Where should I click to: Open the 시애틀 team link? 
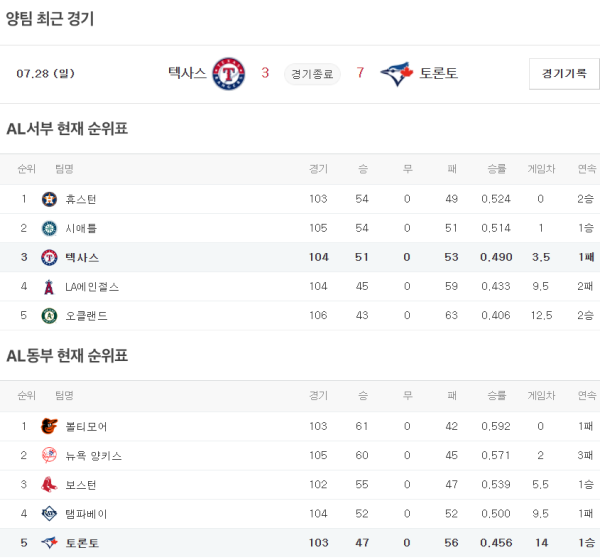(x=81, y=228)
